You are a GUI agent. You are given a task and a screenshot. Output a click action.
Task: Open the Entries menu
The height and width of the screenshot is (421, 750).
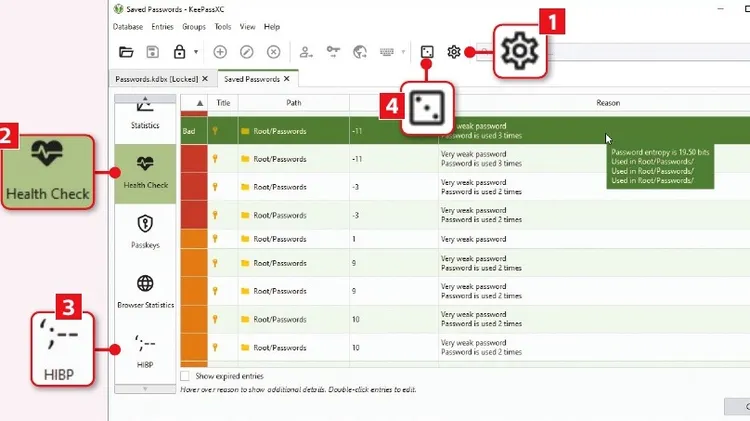point(162,27)
